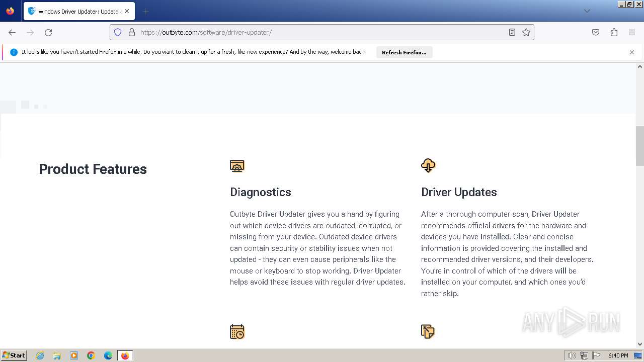Open Action Center flag icon
The width and height of the screenshot is (644, 362).
point(596,355)
